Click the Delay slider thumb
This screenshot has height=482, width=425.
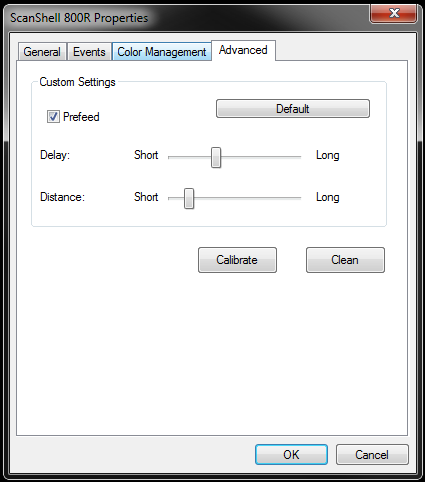pos(216,157)
